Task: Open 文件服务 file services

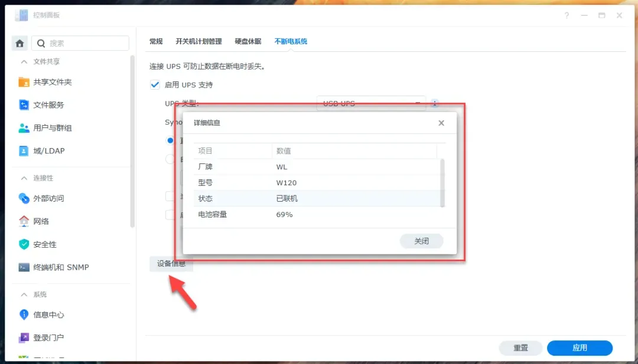Action: click(48, 105)
